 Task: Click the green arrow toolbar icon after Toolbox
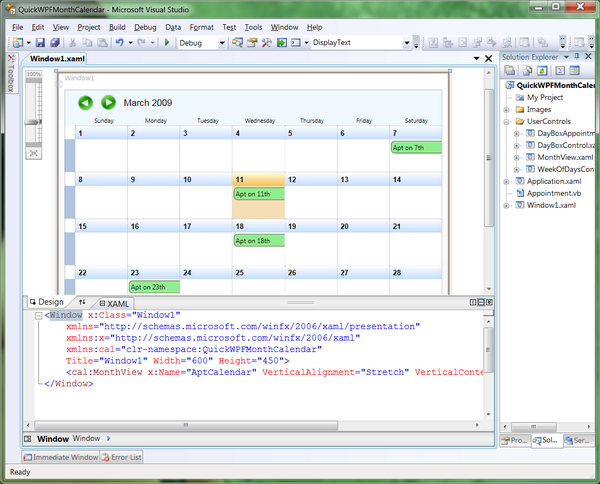coord(282,42)
